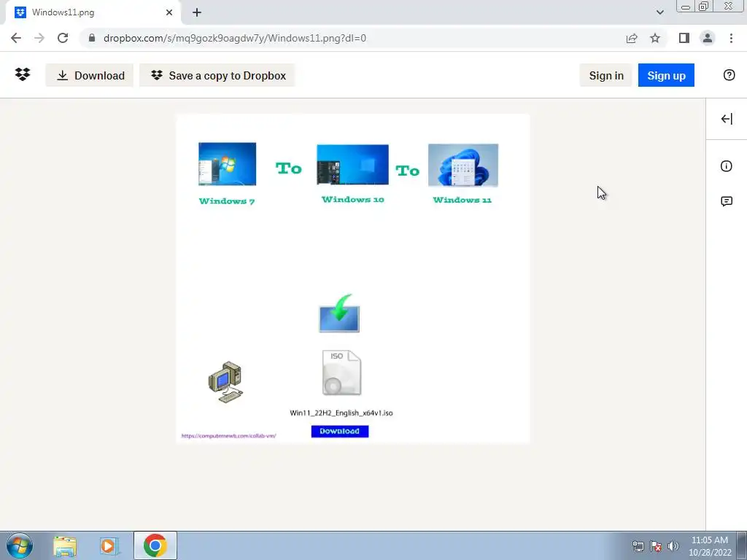The height and width of the screenshot is (560, 747).
Task: Open the comments panel icon
Action: click(x=727, y=201)
